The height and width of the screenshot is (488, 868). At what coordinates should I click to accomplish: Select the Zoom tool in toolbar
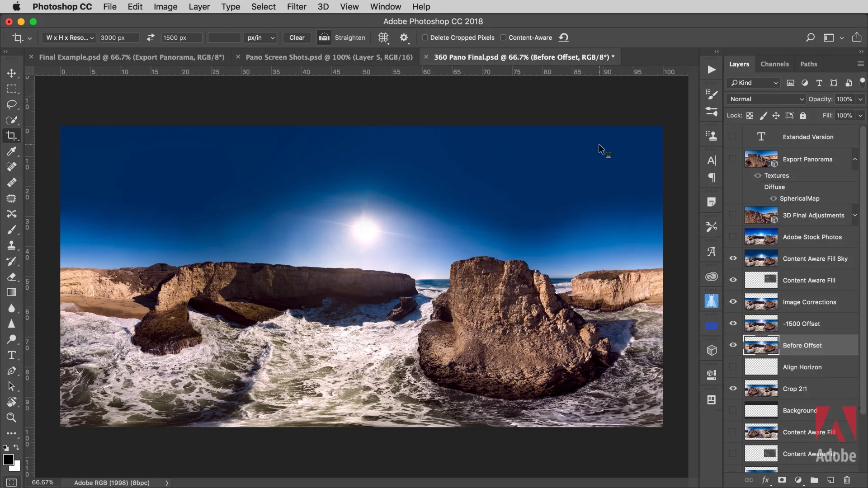11,418
